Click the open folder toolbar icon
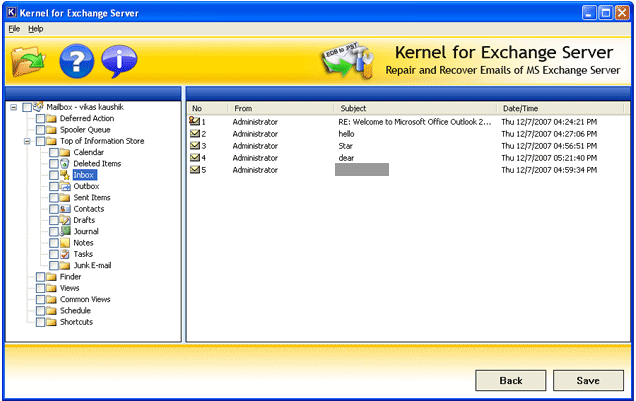 (28, 61)
